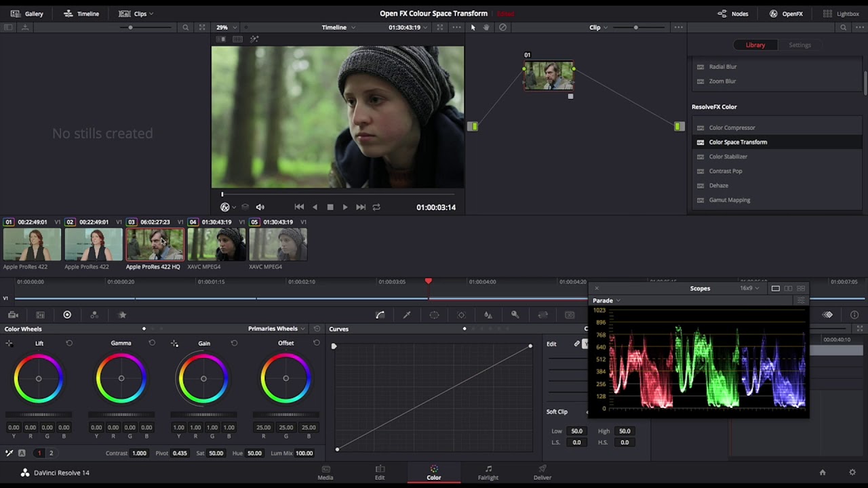Expand the Parade scope type dropdown
The height and width of the screenshot is (488, 868).
[606, 300]
